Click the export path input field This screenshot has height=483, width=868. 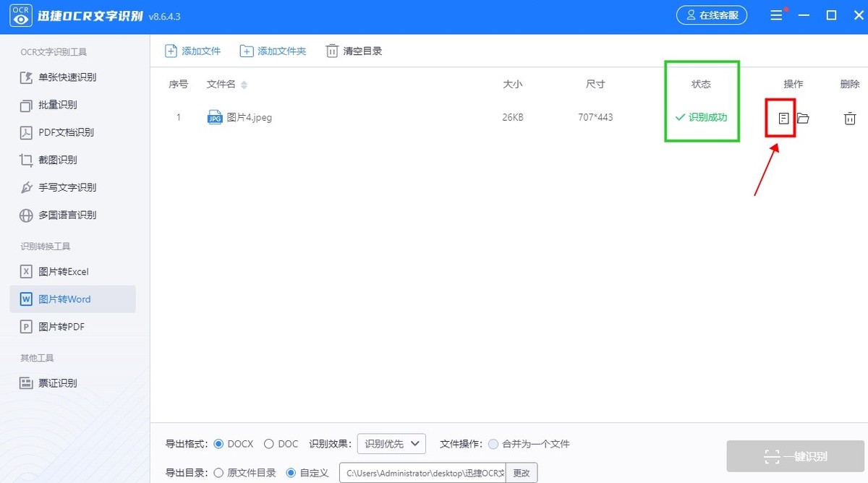pos(422,473)
